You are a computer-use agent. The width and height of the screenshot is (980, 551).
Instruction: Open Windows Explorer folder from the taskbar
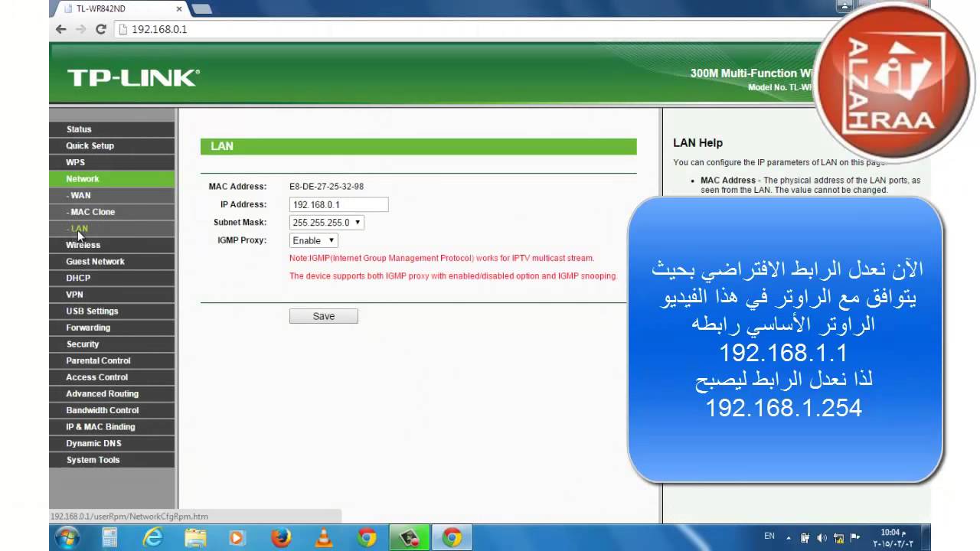pos(195,537)
